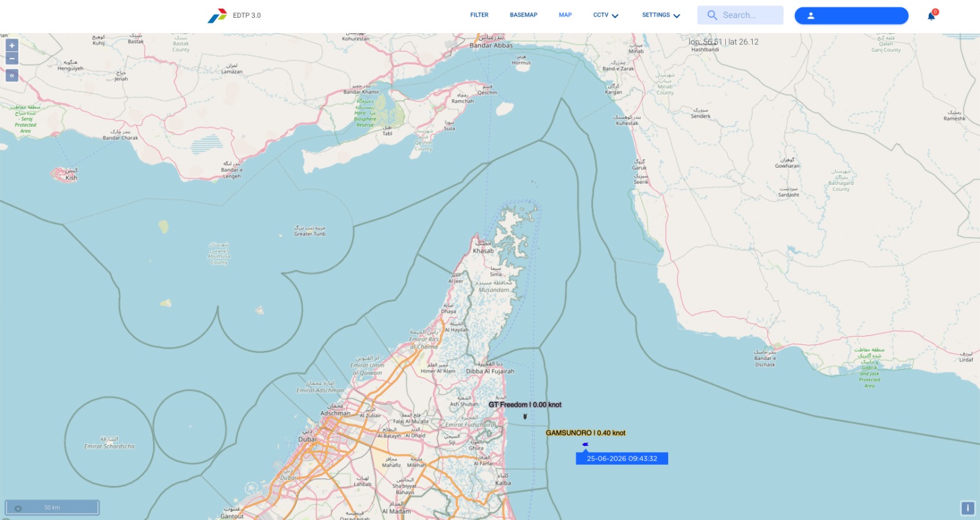980x520 pixels.
Task: Click the GT Freedom 0.00 knot label
Action: click(525, 405)
